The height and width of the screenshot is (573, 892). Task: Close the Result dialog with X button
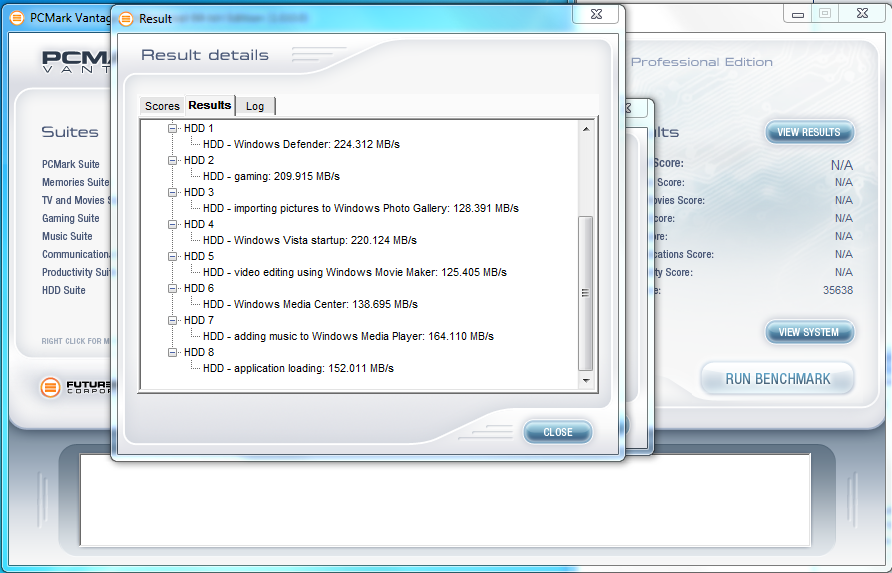(596, 14)
